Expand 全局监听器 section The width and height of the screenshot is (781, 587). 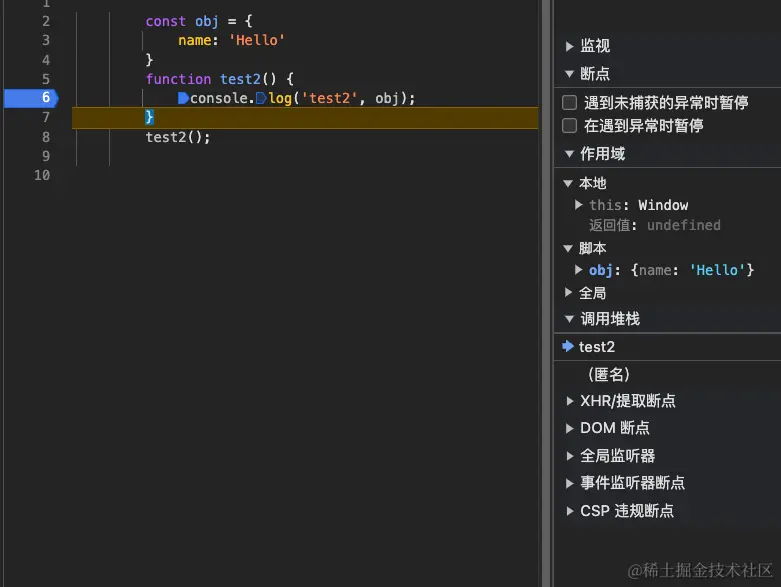coord(569,456)
